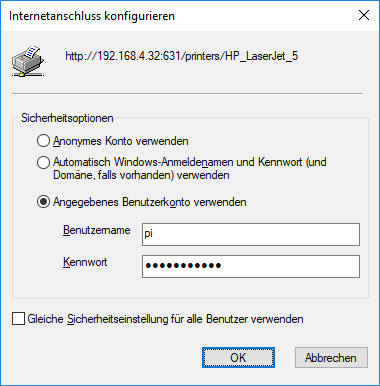Click the Kennwort label
Image resolution: width=380 pixels, height=386 pixels.
point(85,262)
